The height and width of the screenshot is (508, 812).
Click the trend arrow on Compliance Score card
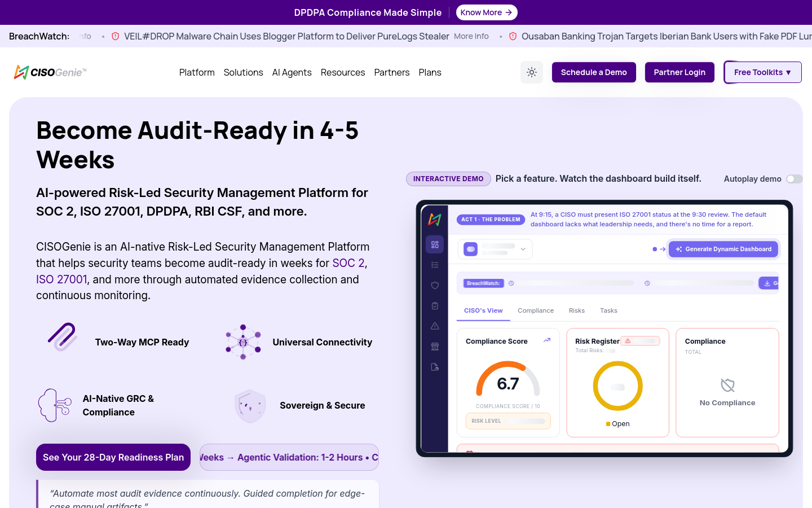[x=547, y=340]
